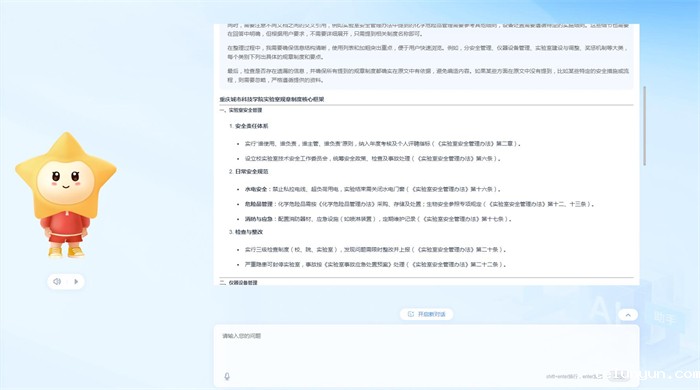Image resolution: width=700 pixels, height=390 pixels.
Task: Click the chat response scrollbar thumb
Action: [644, 126]
